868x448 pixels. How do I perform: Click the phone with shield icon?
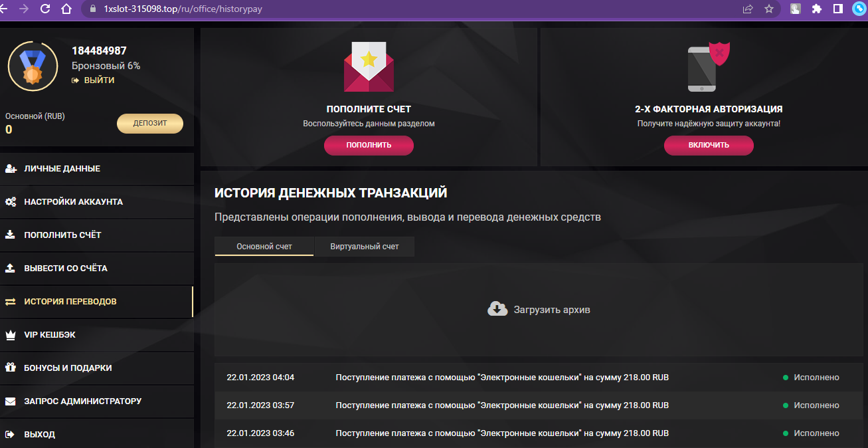[x=709, y=67]
